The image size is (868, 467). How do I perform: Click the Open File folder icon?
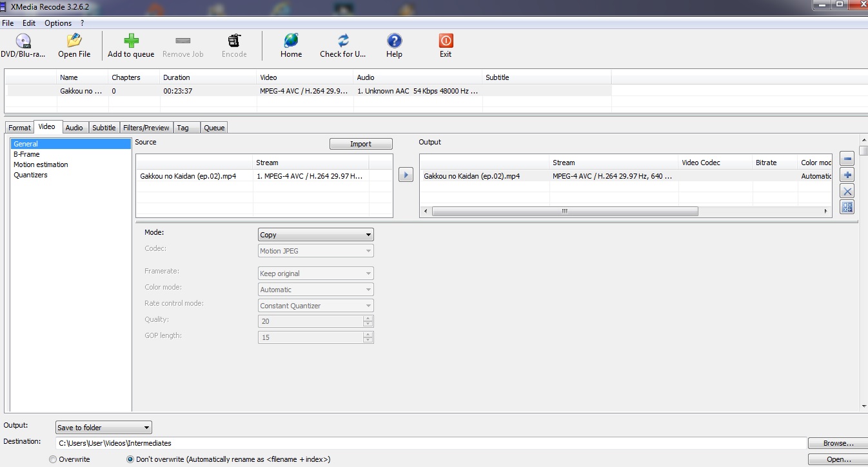coord(74,41)
